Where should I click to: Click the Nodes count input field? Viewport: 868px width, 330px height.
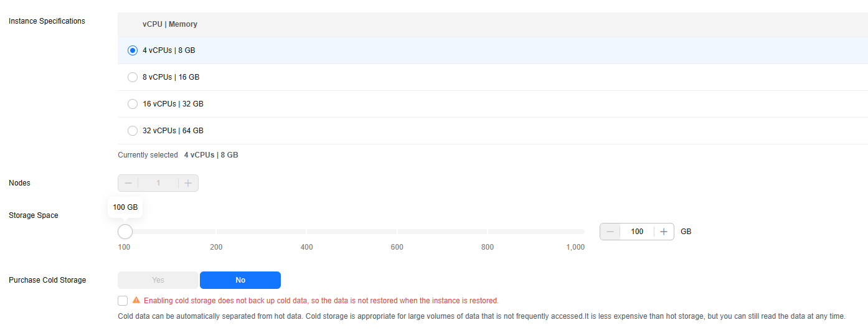[158, 183]
